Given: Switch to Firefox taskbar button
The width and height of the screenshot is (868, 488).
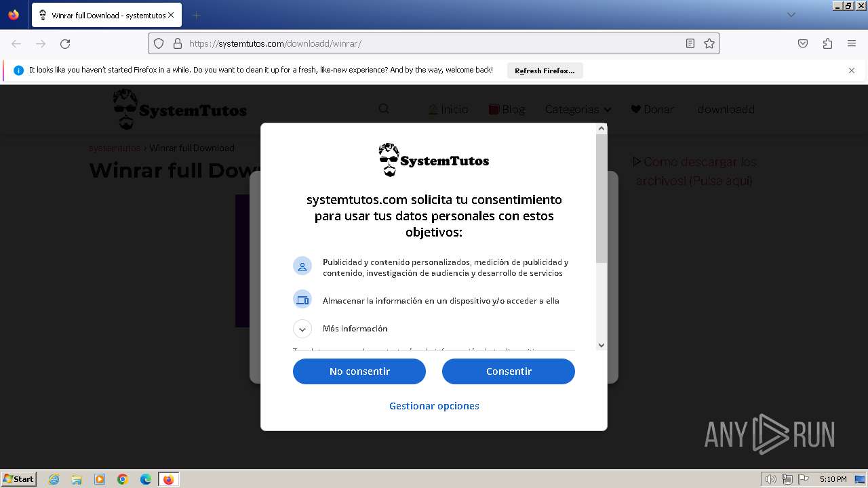Looking at the screenshot, I should (x=168, y=479).
